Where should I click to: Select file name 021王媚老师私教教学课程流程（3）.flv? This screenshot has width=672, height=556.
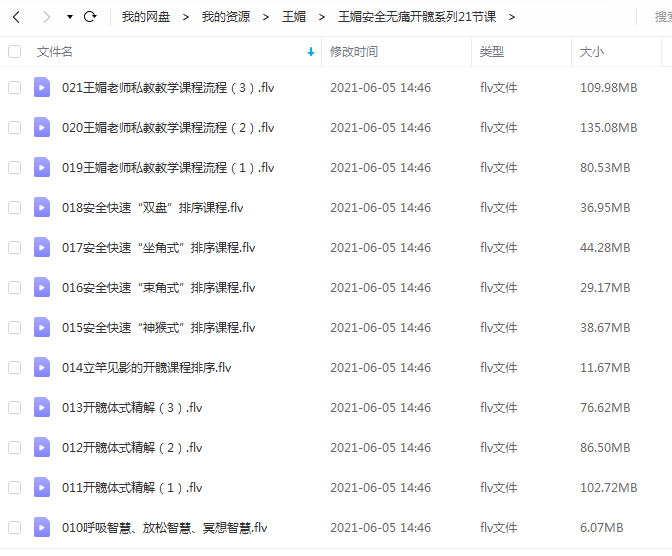click(168, 87)
